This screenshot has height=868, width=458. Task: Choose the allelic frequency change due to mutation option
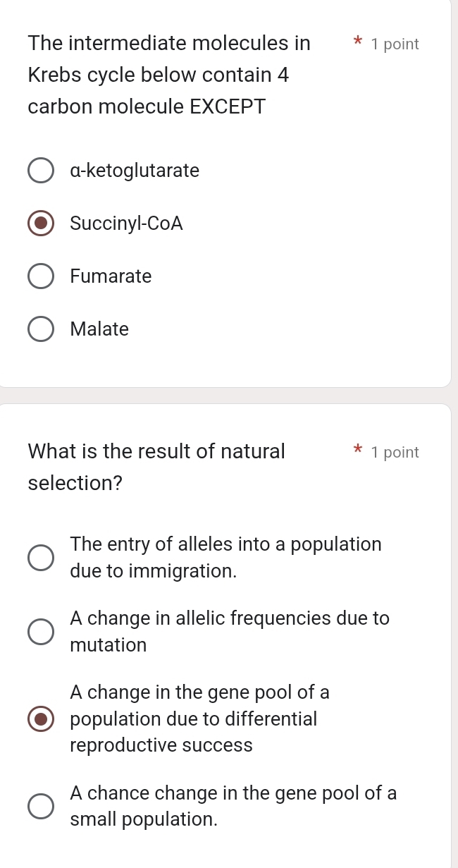coord(40,631)
